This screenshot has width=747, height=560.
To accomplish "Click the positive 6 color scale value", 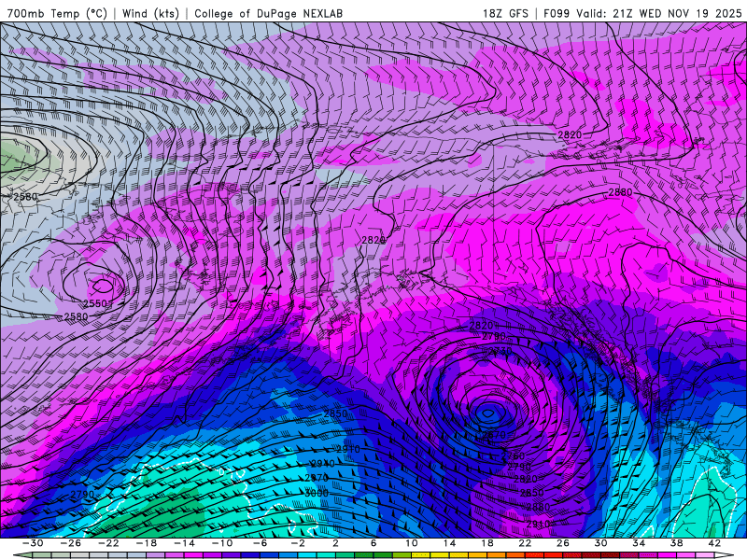I will pyautogui.click(x=373, y=543).
